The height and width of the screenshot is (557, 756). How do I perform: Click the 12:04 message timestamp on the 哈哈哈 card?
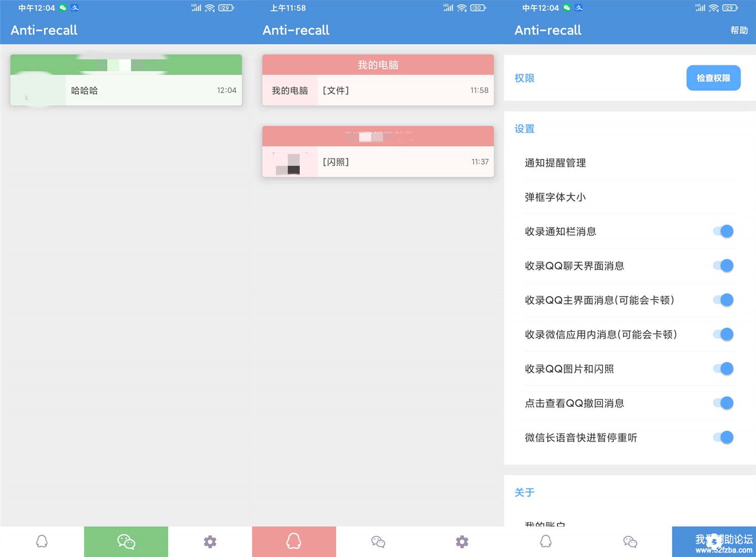pos(227,90)
